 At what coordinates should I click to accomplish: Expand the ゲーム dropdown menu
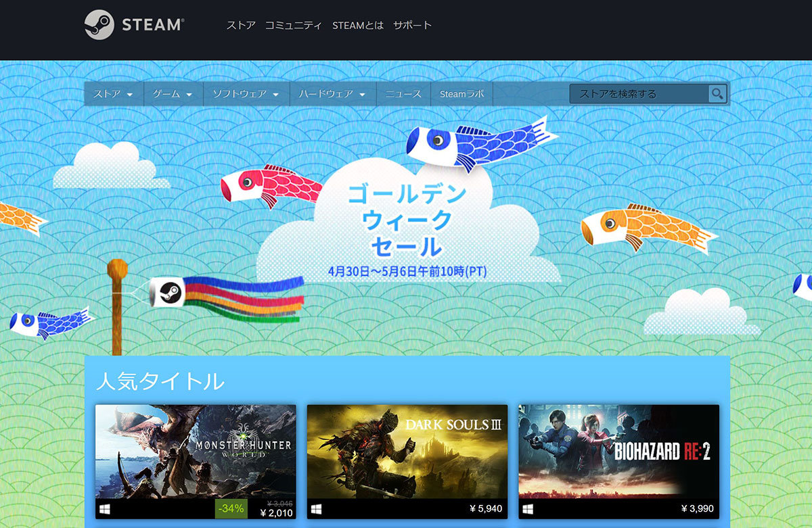[x=173, y=94]
